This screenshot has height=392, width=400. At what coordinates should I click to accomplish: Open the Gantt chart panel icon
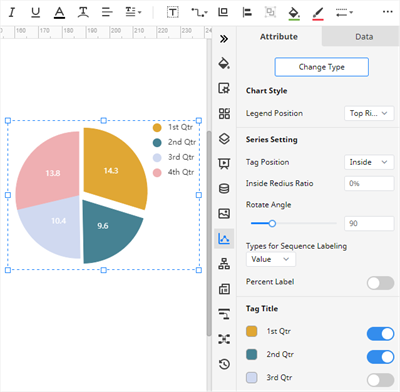(224, 314)
